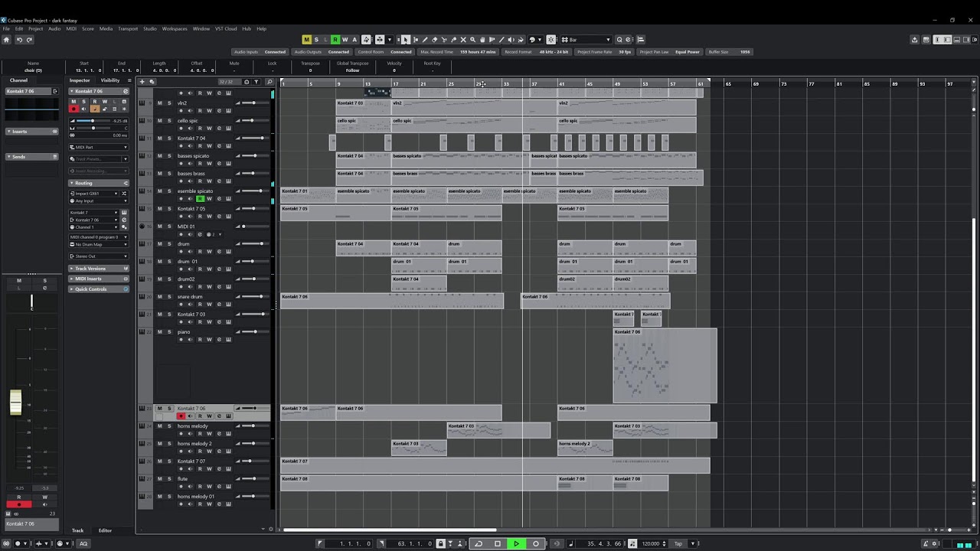The image size is (980, 551).
Task: Open the Impact GX61 input dropdown
Action: [93, 194]
